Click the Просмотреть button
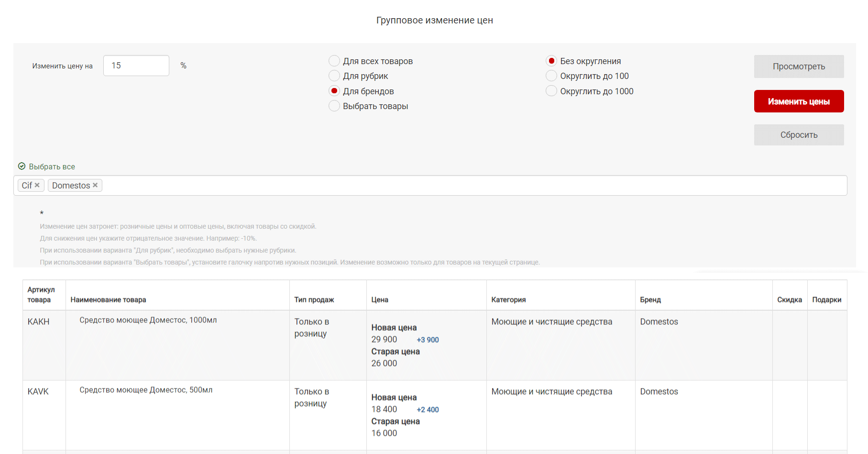The width and height of the screenshot is (868, 454). tap(799, 66)
